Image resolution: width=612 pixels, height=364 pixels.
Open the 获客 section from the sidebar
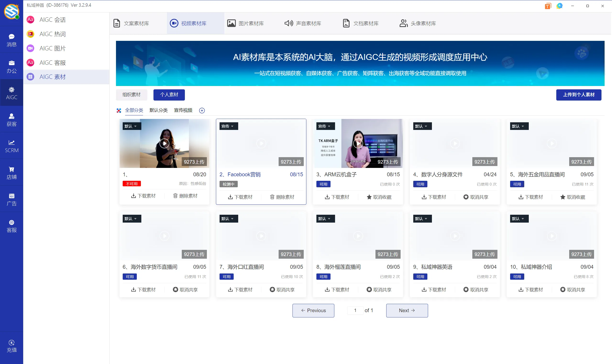(x=11, y=119)
